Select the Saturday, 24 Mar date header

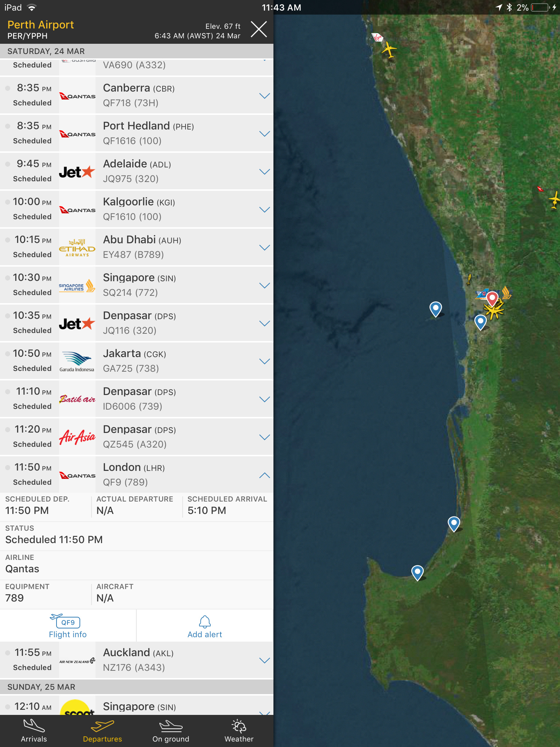pos(46,51)
